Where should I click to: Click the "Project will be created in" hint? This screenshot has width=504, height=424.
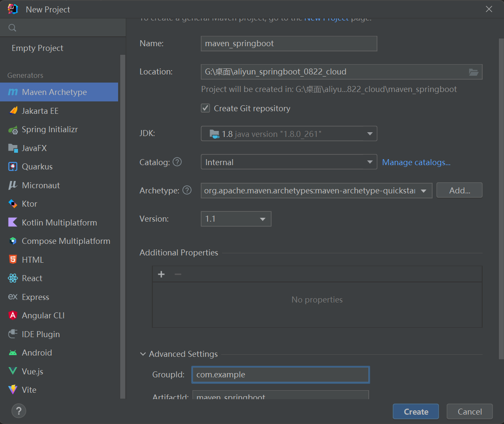pos(329,89)
